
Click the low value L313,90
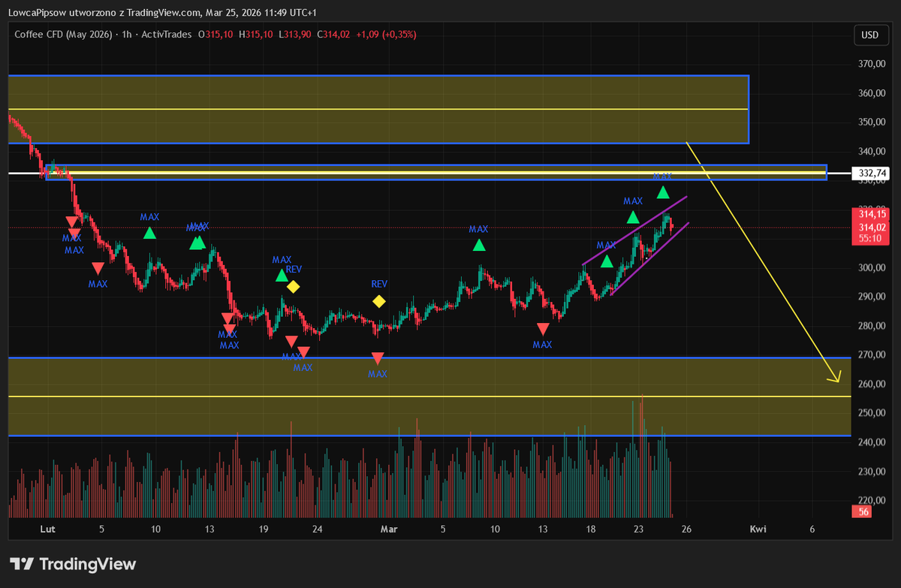(x=296, y=35)
